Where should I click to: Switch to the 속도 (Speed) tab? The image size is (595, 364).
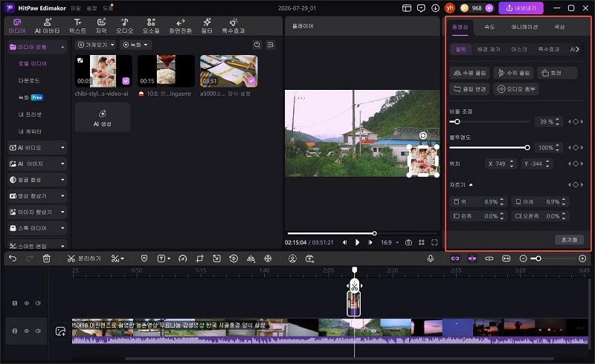pos(489,27)
